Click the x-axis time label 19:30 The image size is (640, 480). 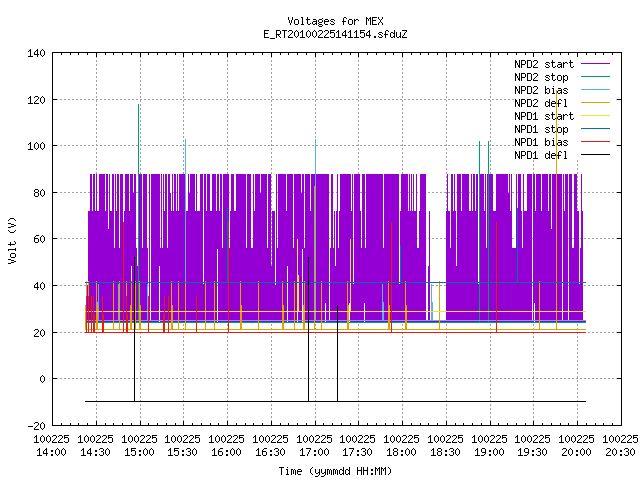coord(533,453)
